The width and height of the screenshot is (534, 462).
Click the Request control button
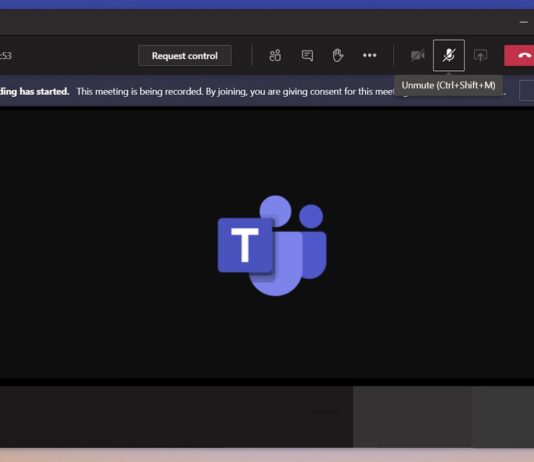click(185, 55)
